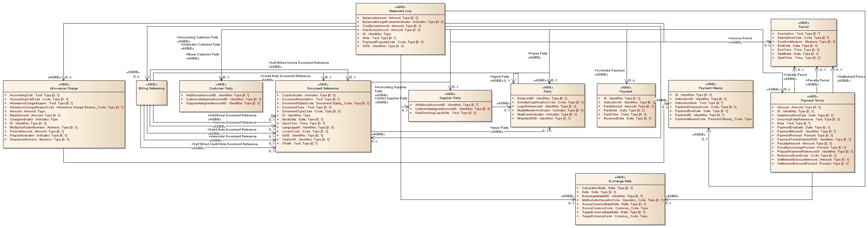Click the +Self Billed Invoice Document Reference label

299,63
